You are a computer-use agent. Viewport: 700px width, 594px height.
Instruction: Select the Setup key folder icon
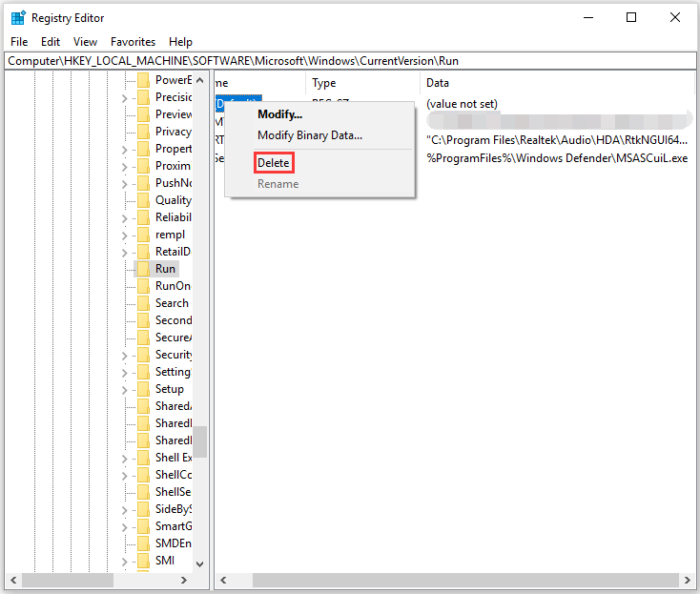[x=144, y=389]
